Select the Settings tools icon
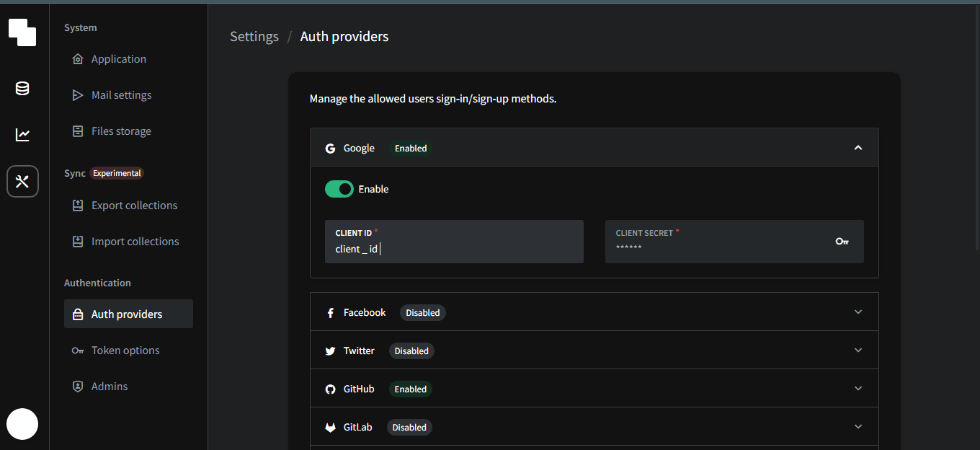The height and width of the screenshot is (450, 980). click(22, 181)
